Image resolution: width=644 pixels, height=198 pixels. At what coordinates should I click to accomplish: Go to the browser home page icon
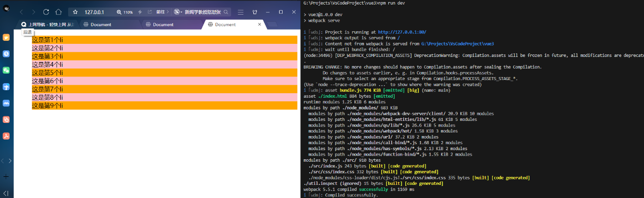click(x=59, y=12)
